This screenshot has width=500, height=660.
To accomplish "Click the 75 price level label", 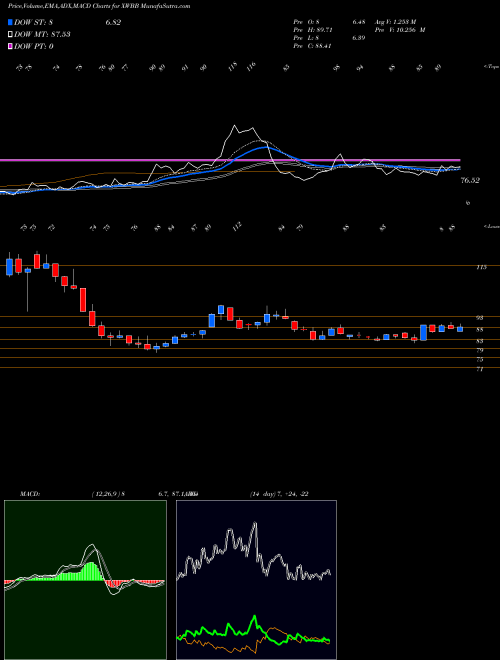I will click(x=480, y=359).
